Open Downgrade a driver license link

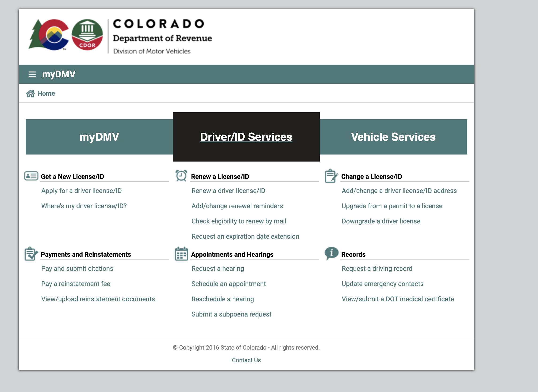[x=381, y=221]
